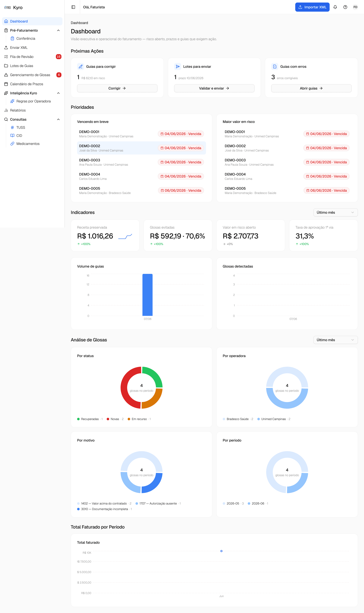Open the Conferência link in the sidebar
Image resolution: width=364 pixels, height=613 pixels.
(x=35, y=39)
